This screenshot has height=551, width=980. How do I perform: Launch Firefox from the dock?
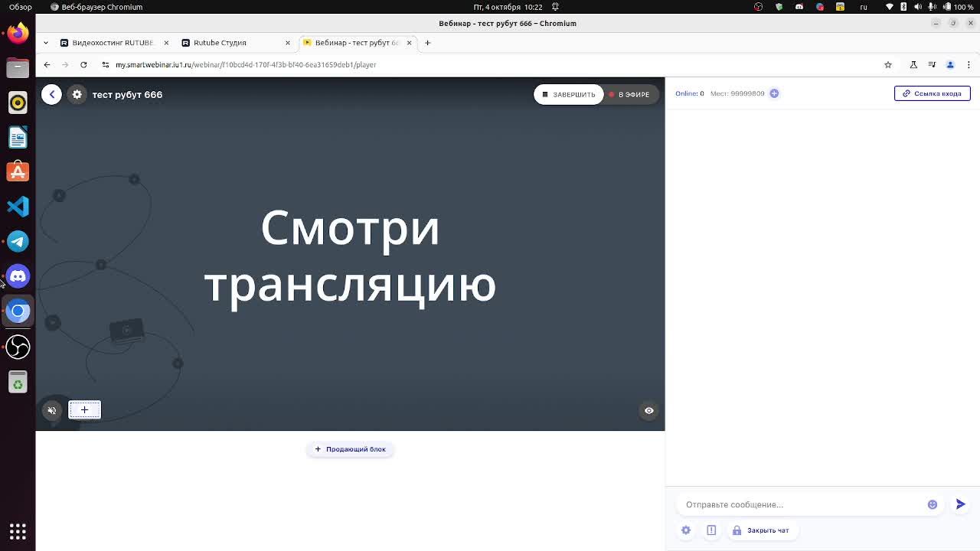click(18, 33)
